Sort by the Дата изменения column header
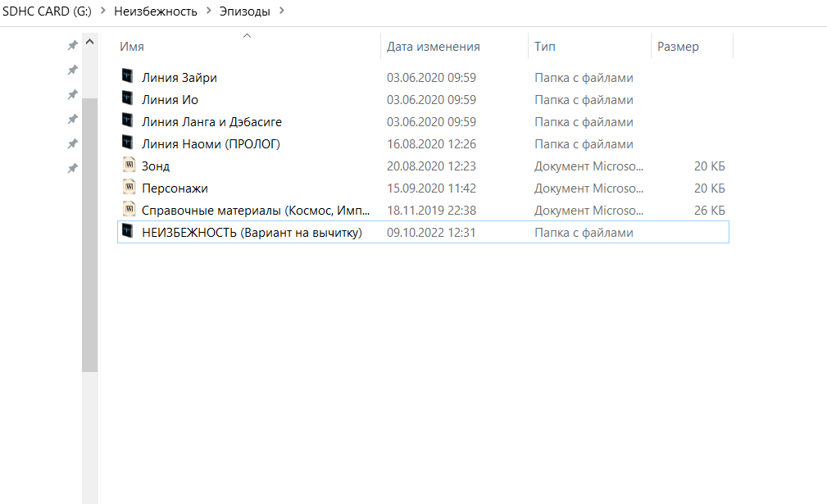The height and width of the screenshot is (504, 827). coord(433,47)
